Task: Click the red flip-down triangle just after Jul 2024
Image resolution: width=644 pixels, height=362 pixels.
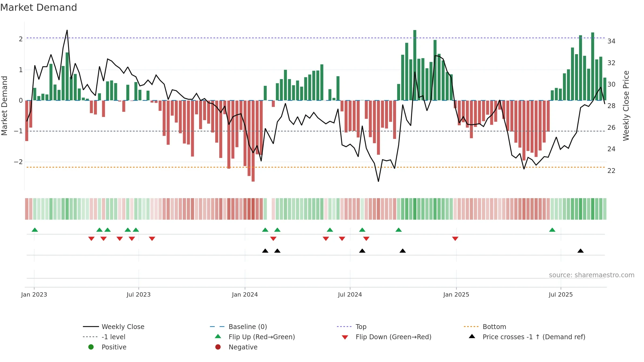Action: (x=366, y=238)
